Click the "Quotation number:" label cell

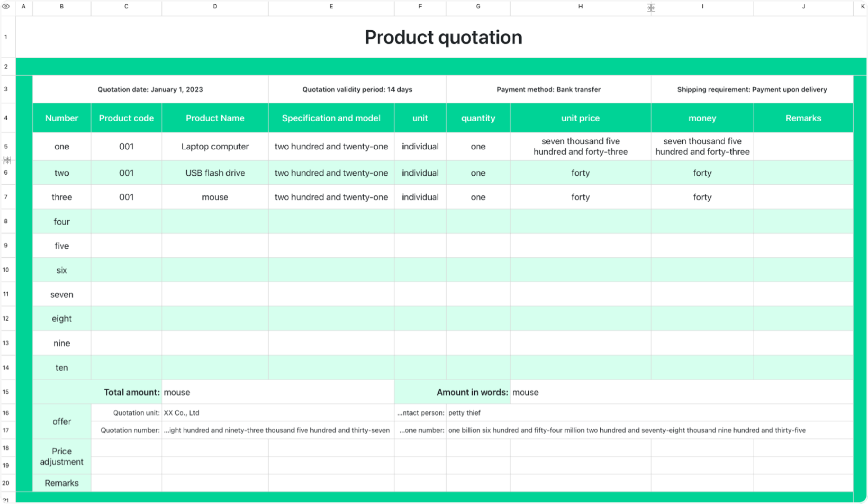(x=126, y=430)
